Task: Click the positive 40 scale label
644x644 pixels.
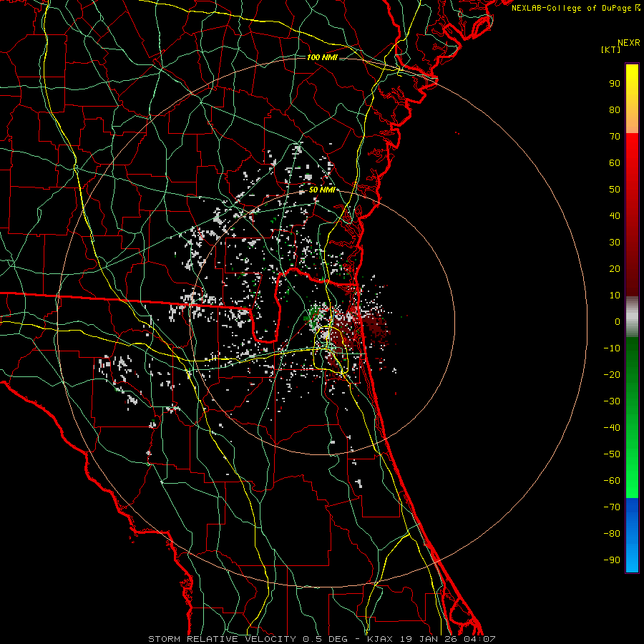Action: 615,215
